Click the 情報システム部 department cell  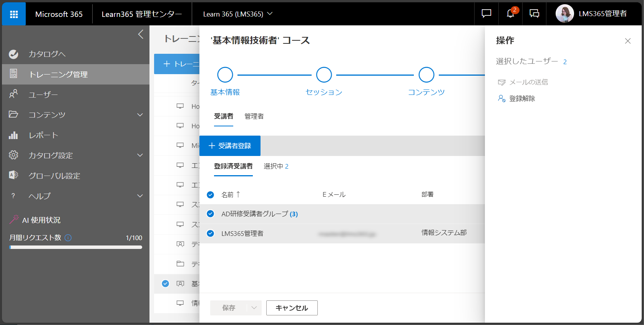click(x=444, y=233)
